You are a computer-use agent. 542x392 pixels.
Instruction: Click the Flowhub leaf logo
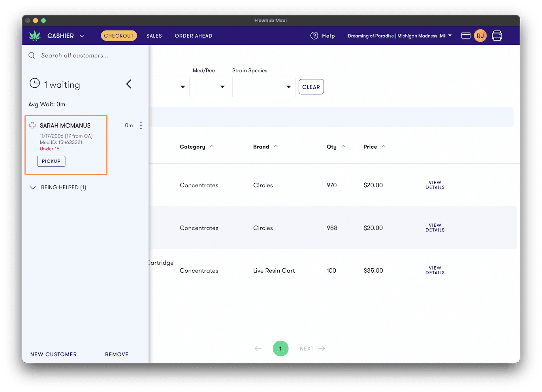point(35,36)
